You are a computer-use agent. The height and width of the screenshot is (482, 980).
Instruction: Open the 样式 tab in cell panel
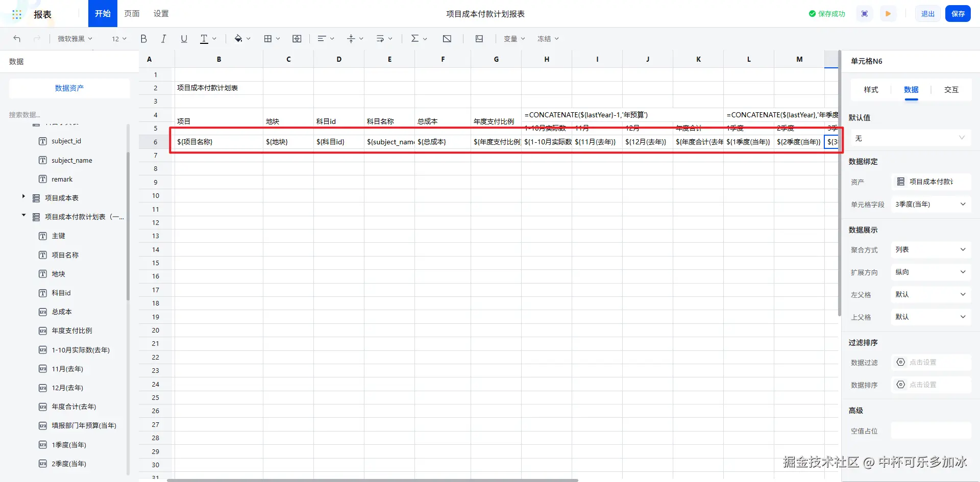pyautogui.click(x=871, y=90)
